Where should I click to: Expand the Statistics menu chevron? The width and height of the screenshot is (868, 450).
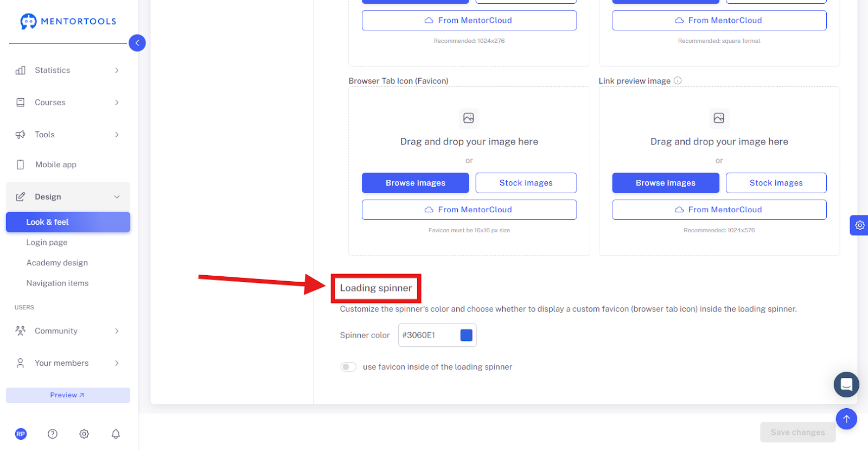(117, 70)
